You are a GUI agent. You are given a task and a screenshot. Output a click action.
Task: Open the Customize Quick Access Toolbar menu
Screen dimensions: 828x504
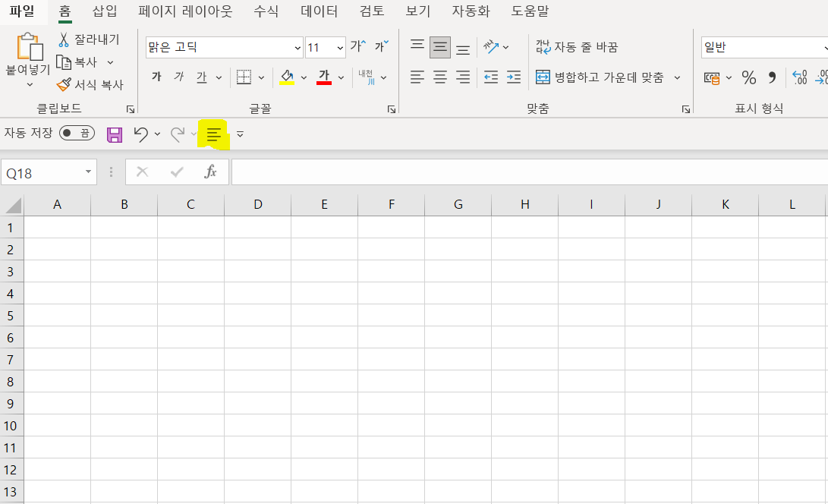(240, 134)
